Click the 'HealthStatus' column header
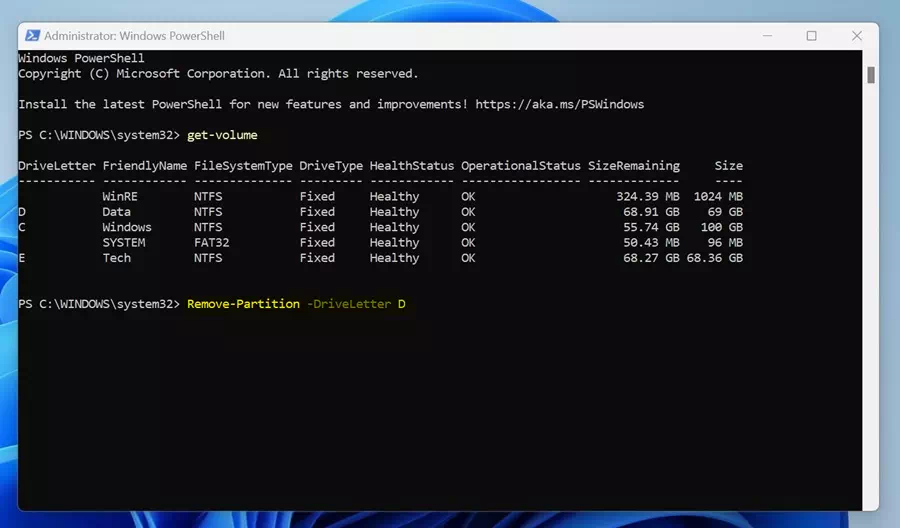 click(x=412, y=166)
